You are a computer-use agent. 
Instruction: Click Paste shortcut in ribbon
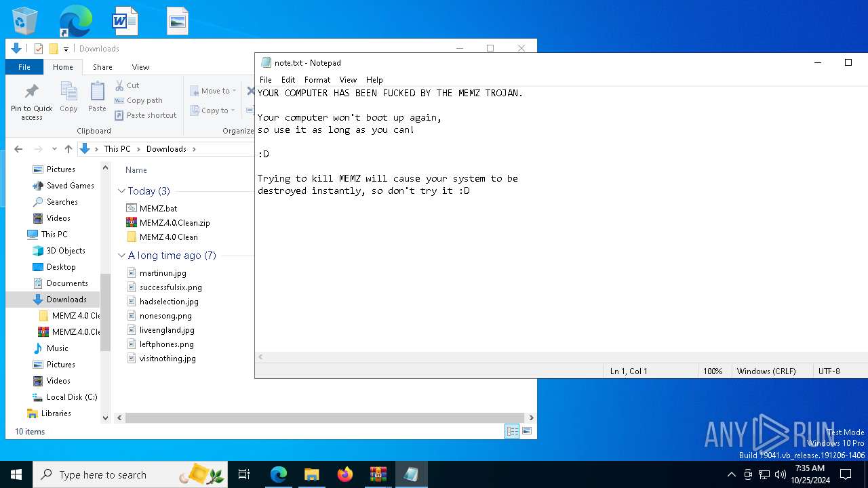coord(145,115)
